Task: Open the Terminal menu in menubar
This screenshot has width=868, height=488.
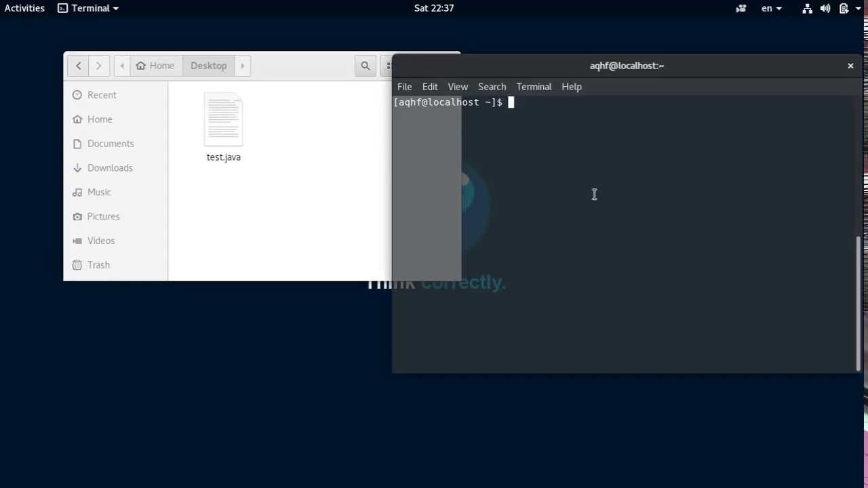Action: point(534,87)
